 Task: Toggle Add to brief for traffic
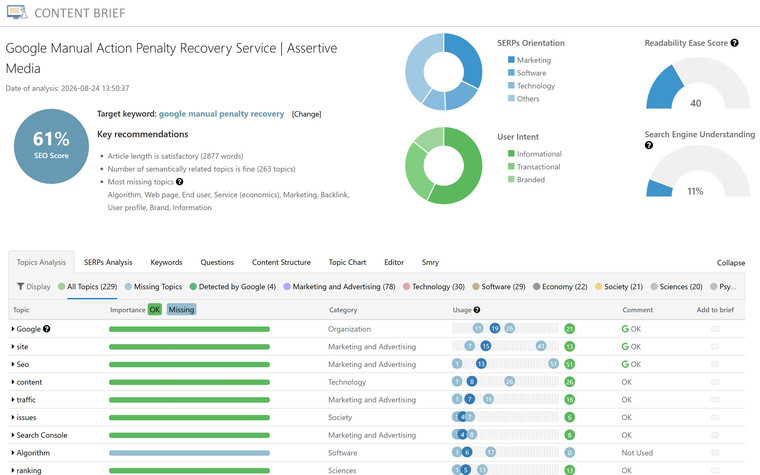pos(715,399)
